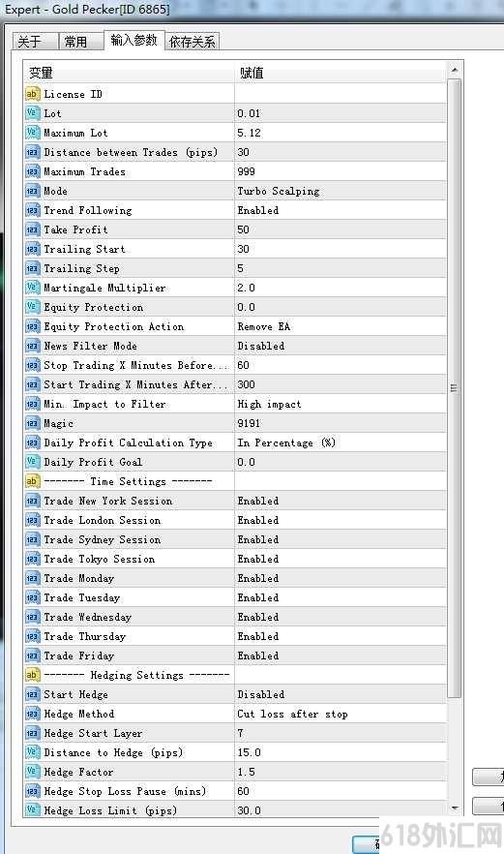Click the scrollbar down arrow
This screenshot has height=854, width=504.
pos(455,808)
